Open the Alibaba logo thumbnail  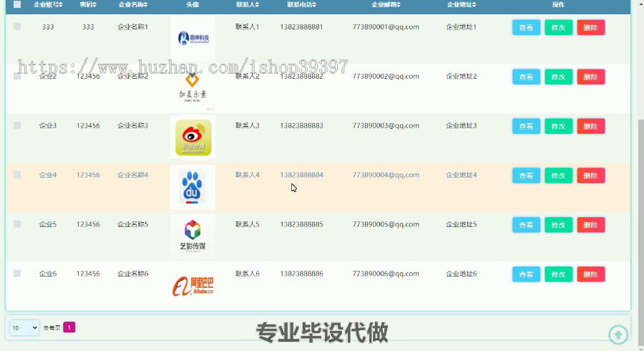pos(192,286)
